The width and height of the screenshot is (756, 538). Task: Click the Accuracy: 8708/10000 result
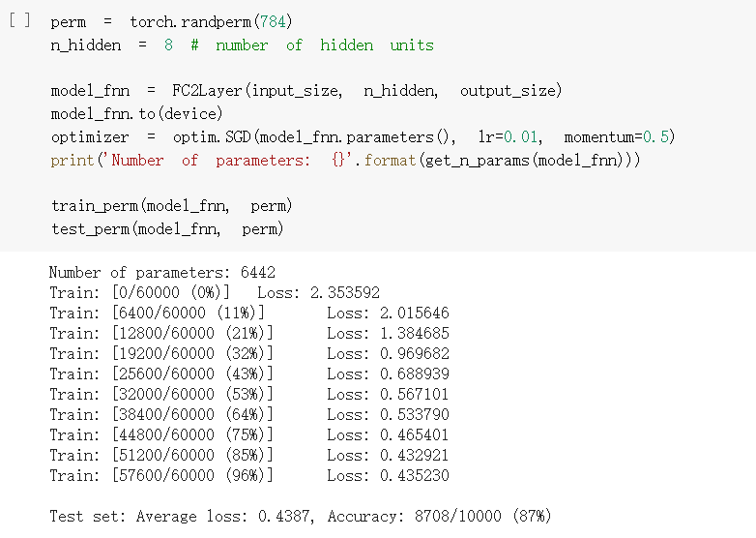pyautogui.click(x=414, y=517)
